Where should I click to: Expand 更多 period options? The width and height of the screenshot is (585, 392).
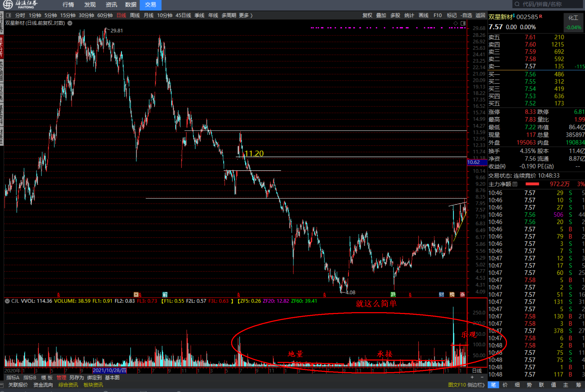point(245,15)
